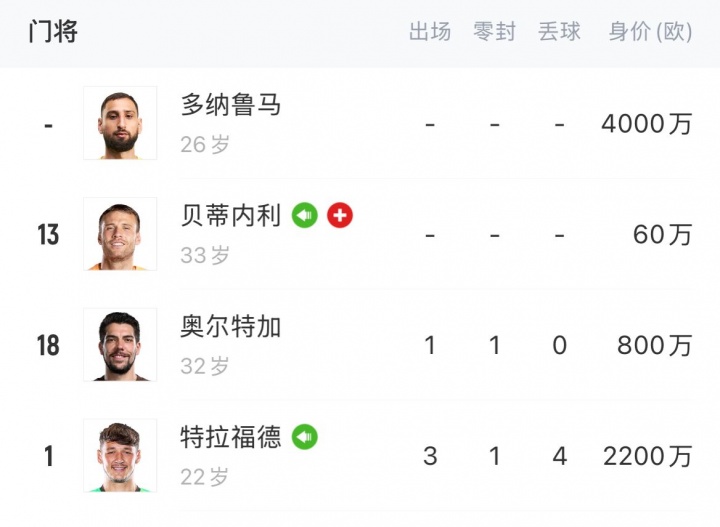Open 多纳鲁马's player photo
720x527 pixels.
[120, 123]
